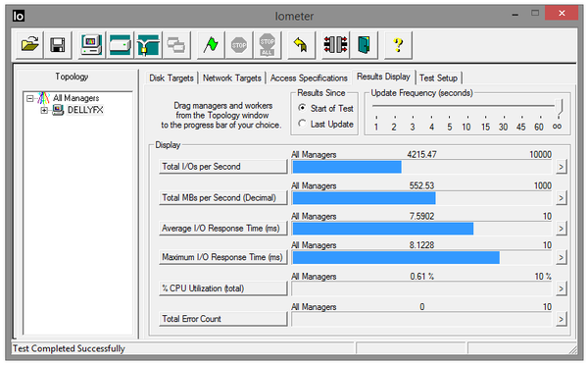Screen dimensions: 588x365
Task: Start new network worker icon
Action: tap(148, 45)
